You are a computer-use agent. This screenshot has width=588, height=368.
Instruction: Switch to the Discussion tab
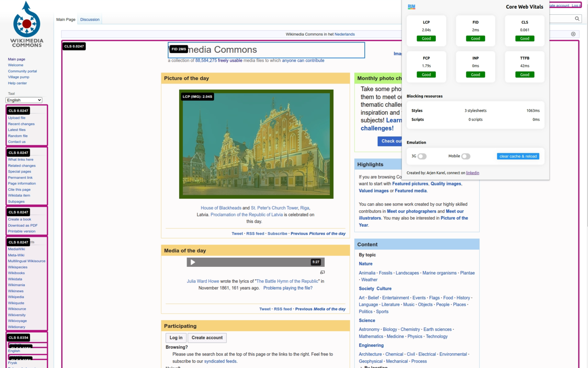90,19
